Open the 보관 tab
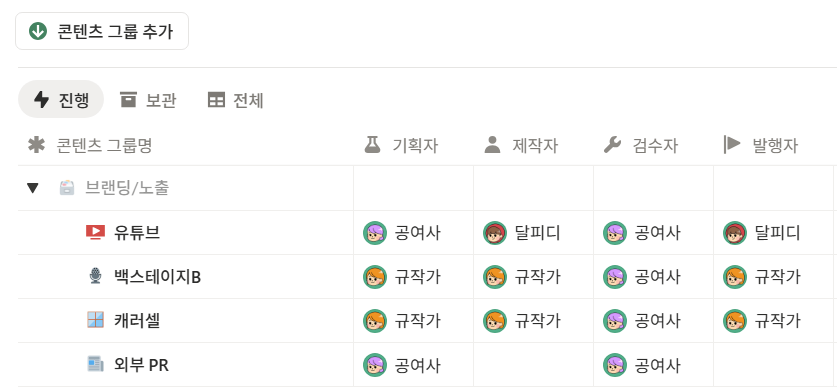837x388 pixels. click(148, 100)
